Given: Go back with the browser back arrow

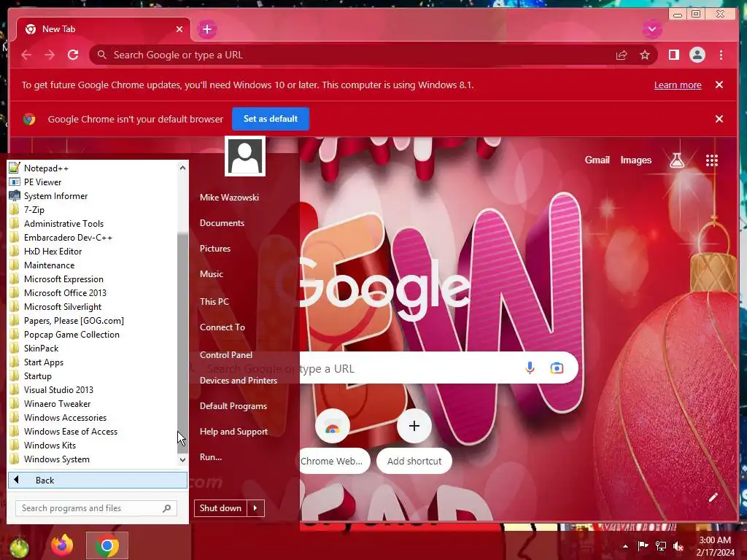Looking at the screenshot, I should [x=26, y=55].
